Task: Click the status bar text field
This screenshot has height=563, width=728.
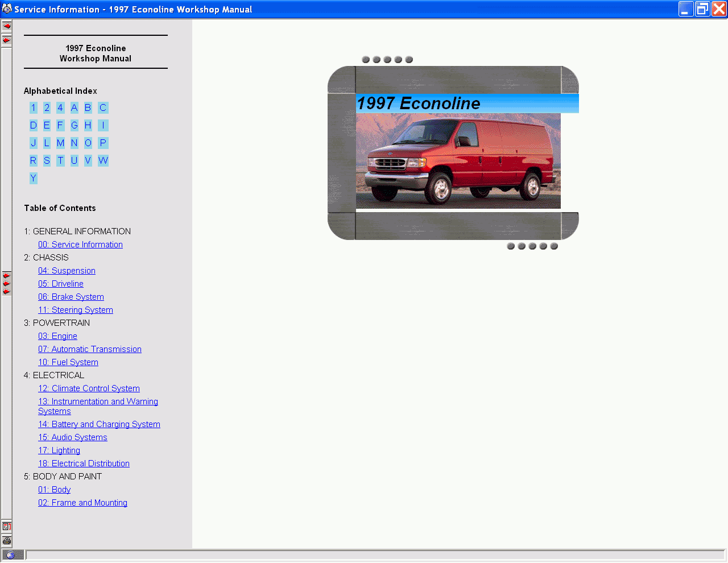Action: [x=375, y=555]
